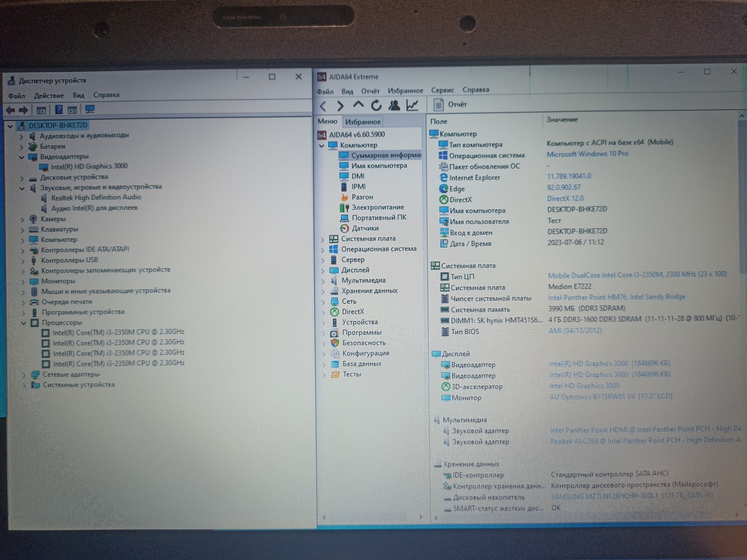
Task: Expand Дисковые устройства category
Action: click(22, 178)
